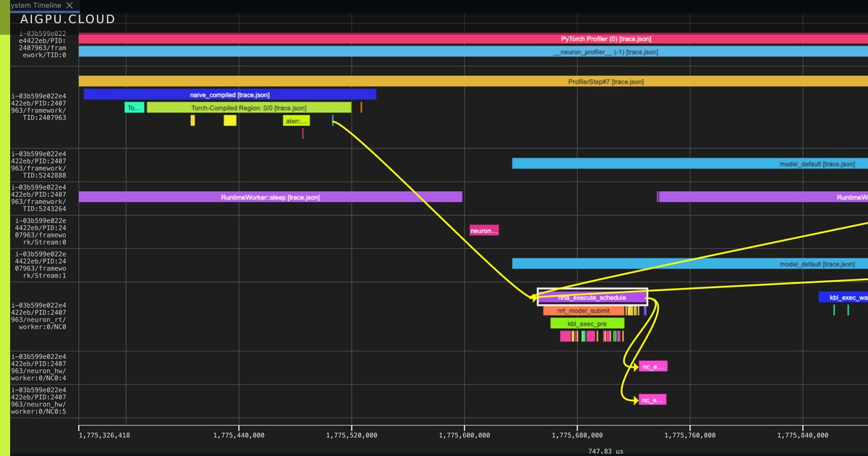868x456 pixels.
Task: Click the RuntimeWorker::sleep event bar
Action: click(x=271, y=197)
